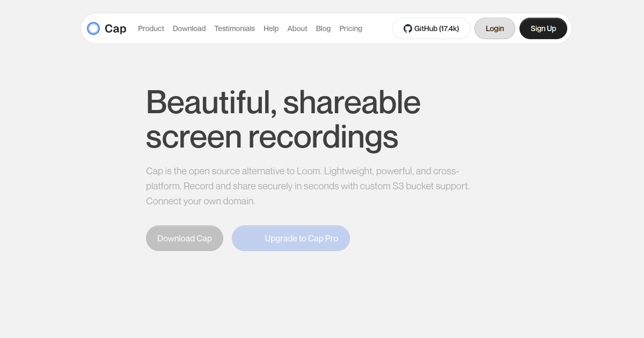
Task: Click the Download Cap button
Action: coord(185,238)
